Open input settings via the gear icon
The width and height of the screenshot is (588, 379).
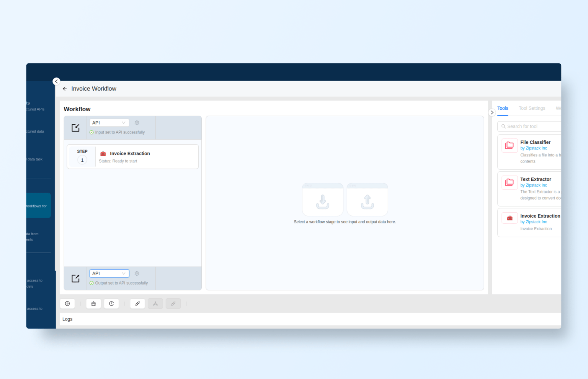point(137,123)
